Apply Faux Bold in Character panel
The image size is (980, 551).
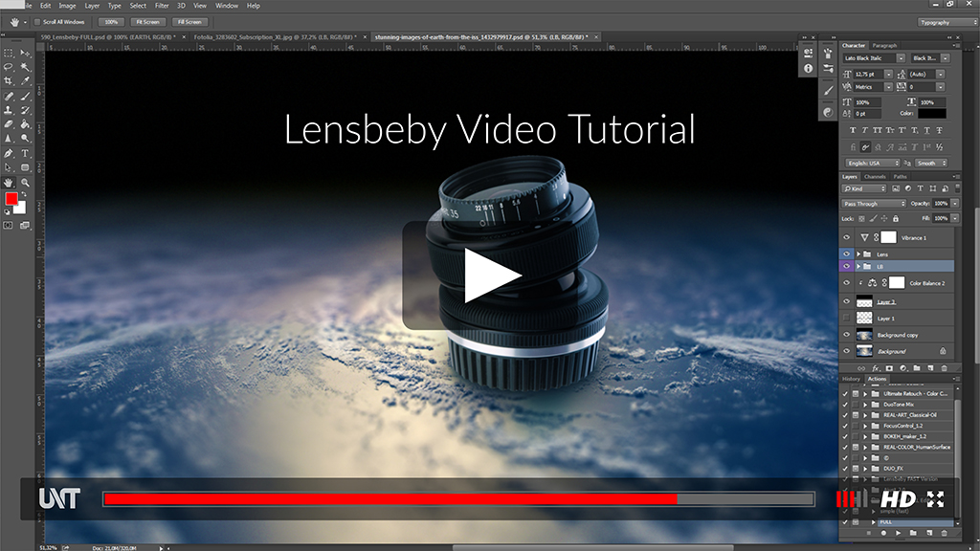853,130
